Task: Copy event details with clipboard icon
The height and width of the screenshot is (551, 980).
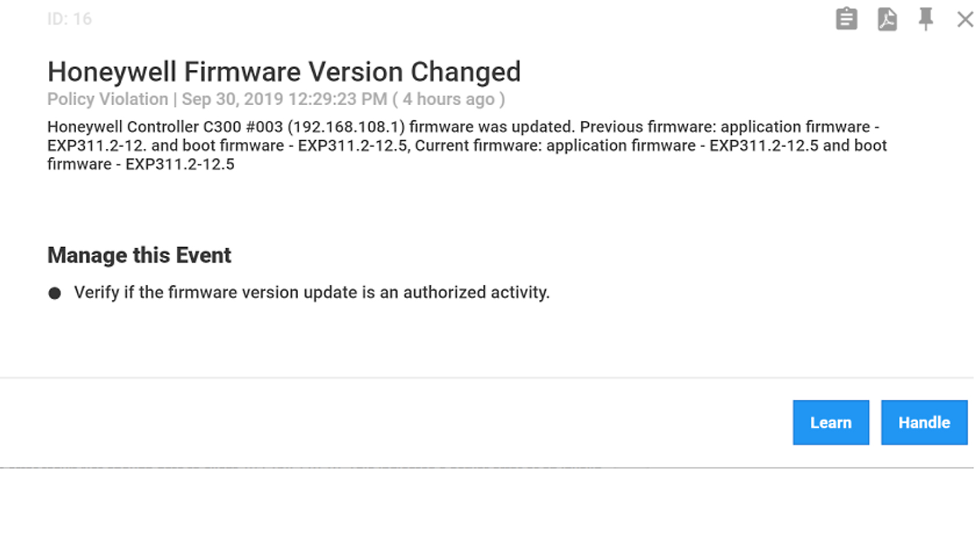Action: [846, 19]
